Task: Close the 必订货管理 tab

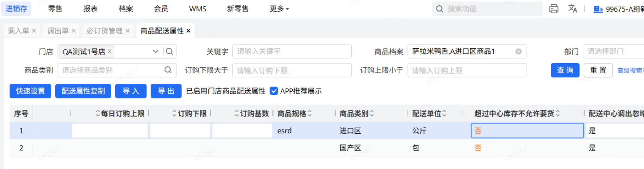Action: (127, 31)
